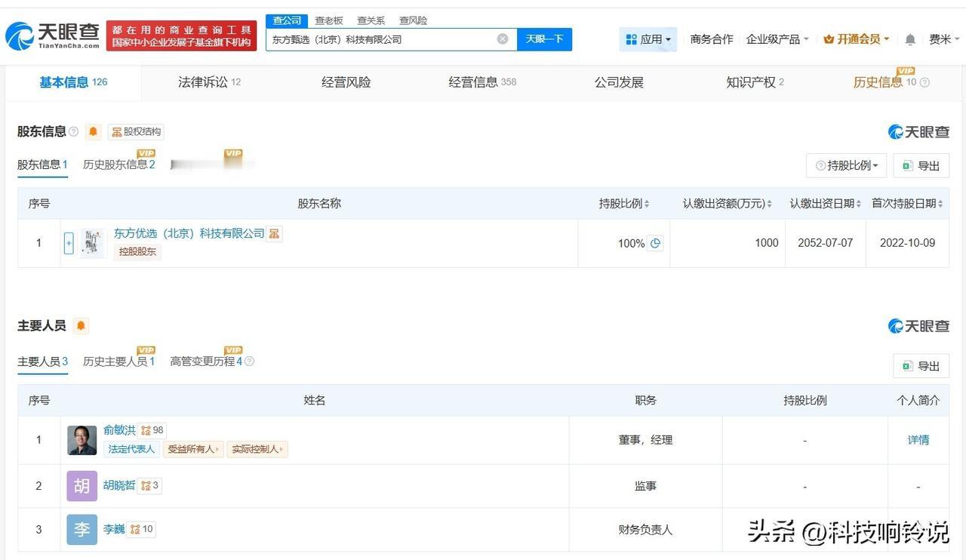Click the help icon next to 股东信息 heading

pos(74,131)
